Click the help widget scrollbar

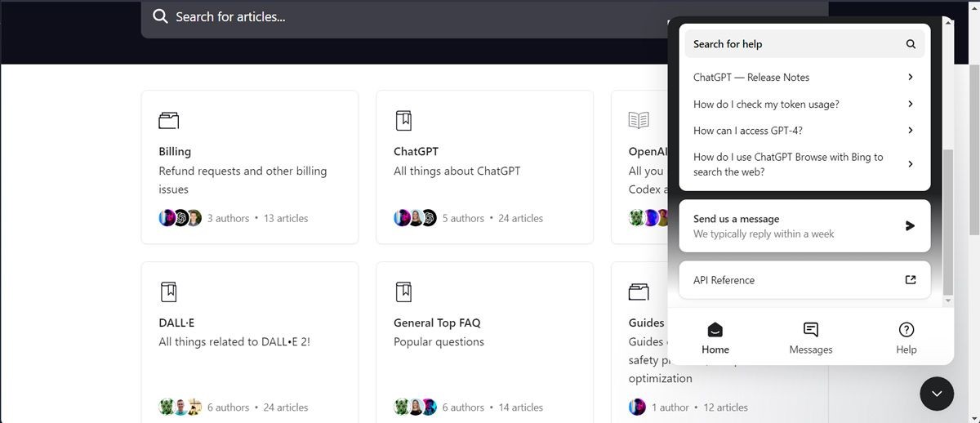pos(947,222)
